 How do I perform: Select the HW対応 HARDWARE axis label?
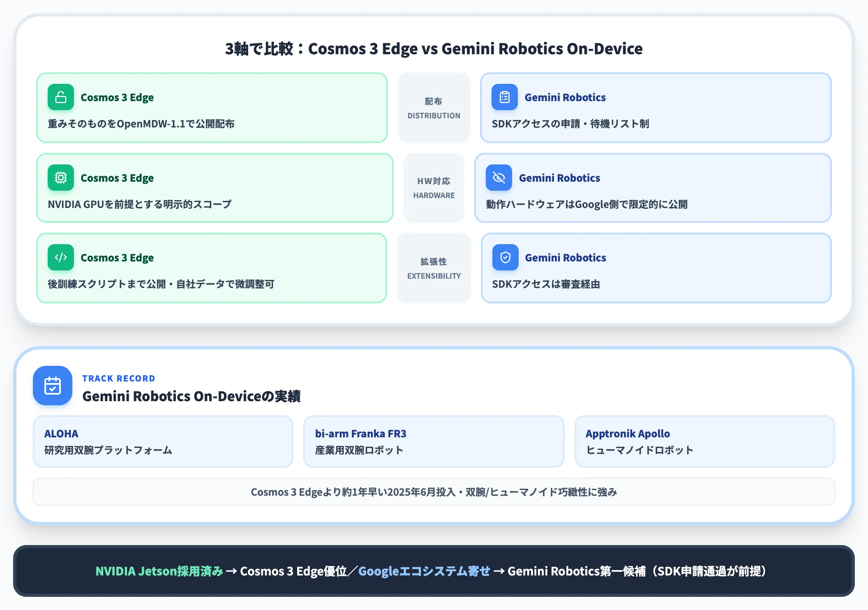coord(434,188)
